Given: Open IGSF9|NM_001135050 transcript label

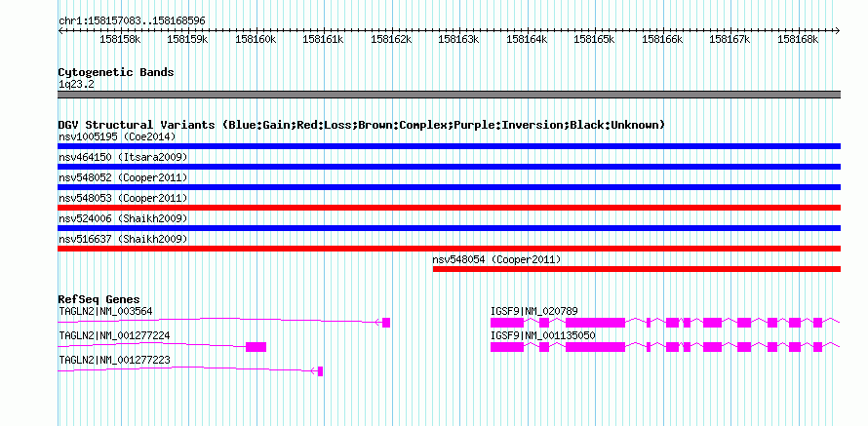Looking at the screenshot, I should (x=543, y=335).
